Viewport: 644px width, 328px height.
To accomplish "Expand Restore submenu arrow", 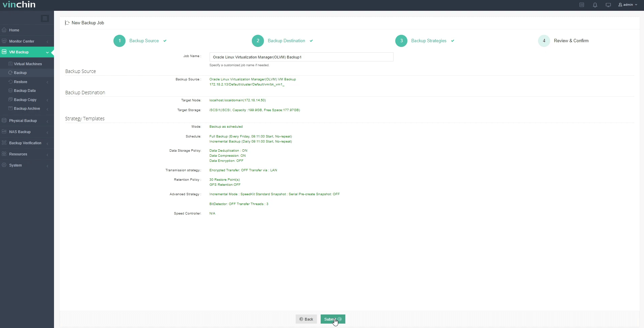I will pos(48,82).
